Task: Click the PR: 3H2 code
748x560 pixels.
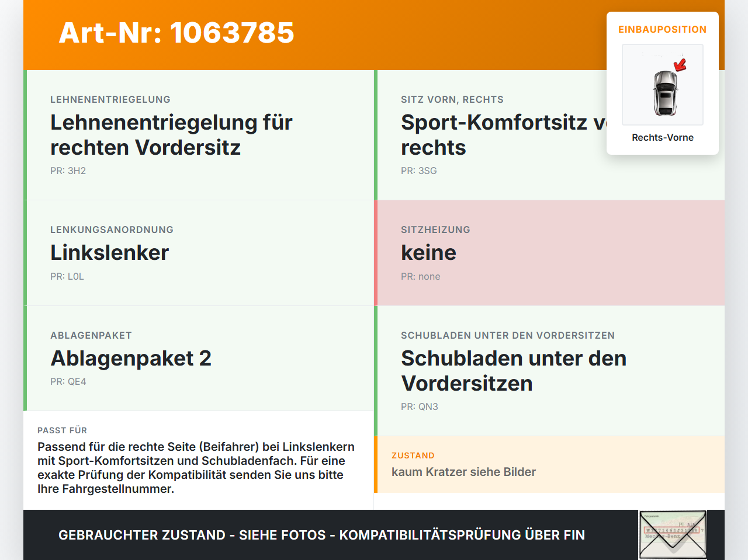Action: [68, 171]
